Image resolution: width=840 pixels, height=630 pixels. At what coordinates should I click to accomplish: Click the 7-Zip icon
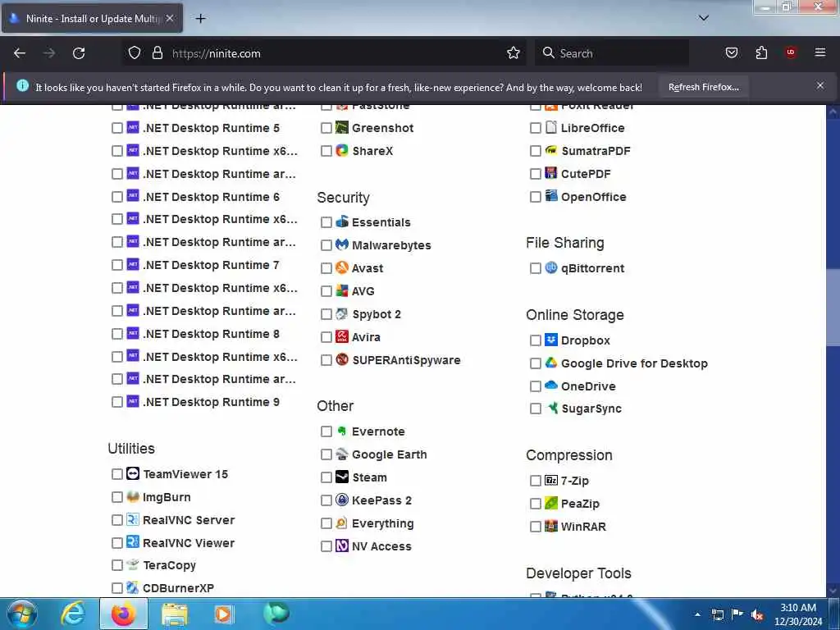(551, 480)
